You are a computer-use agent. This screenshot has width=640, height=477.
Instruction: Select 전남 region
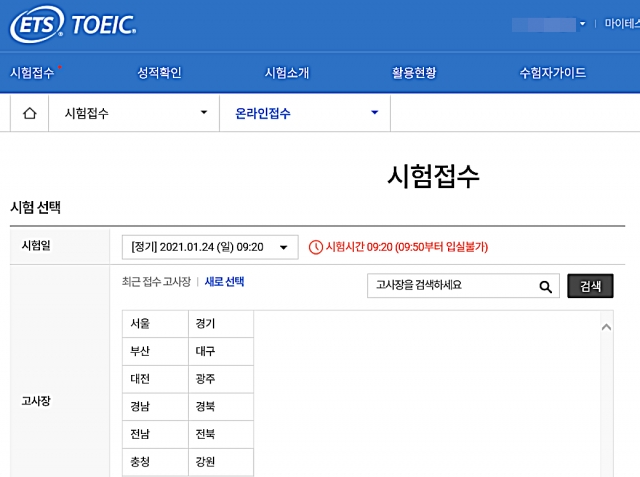click(155, 434)
